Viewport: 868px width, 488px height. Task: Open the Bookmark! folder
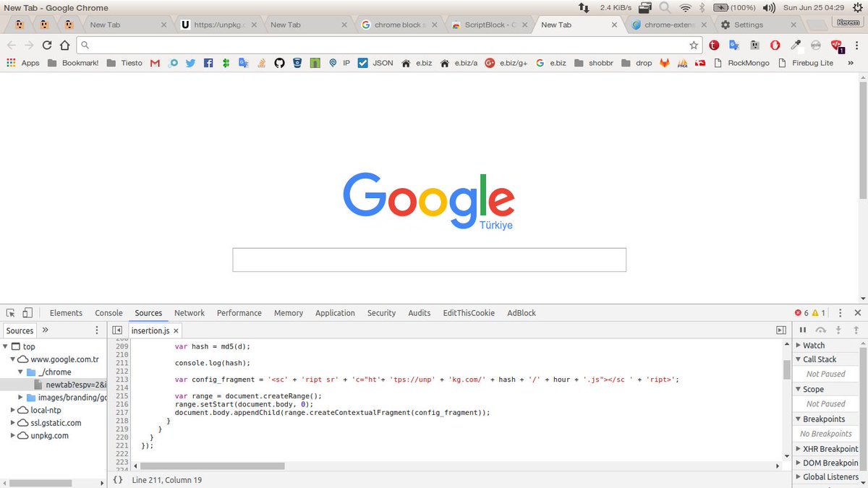(x=72, y=63)
